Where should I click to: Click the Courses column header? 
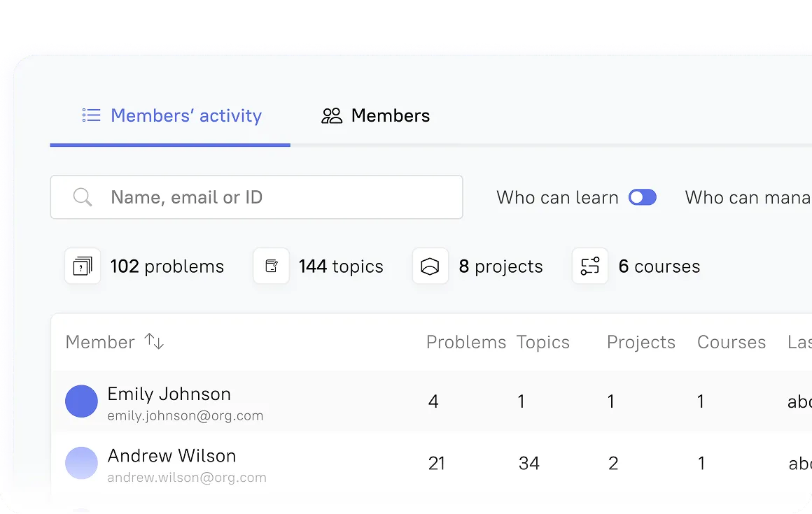point(731,342)
